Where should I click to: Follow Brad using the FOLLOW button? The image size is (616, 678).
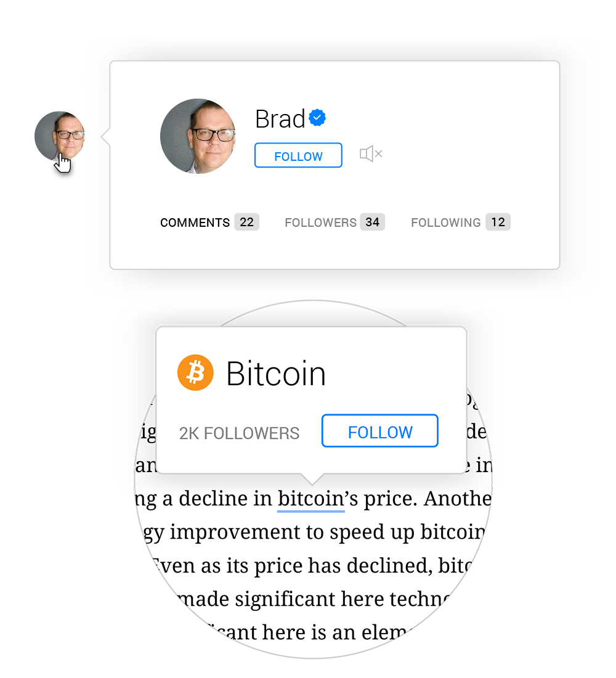(x=298, y=155)
